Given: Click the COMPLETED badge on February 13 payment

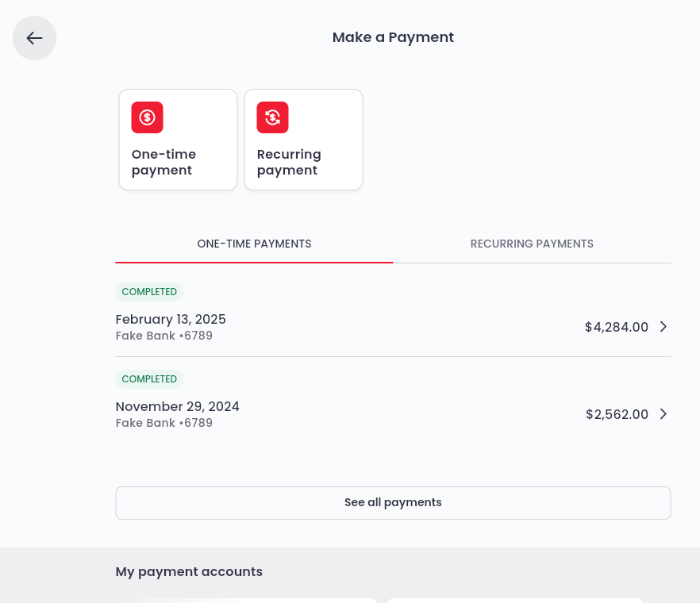Looking at the screenshot, I should pos(149,292).
